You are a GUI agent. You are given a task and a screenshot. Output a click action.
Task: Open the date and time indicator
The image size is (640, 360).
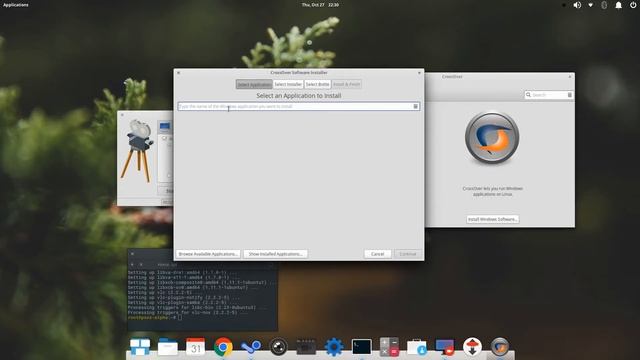320,5
